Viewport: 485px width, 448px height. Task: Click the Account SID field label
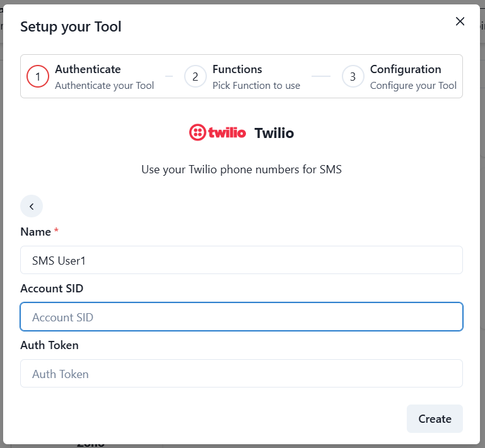coord(52,289)
